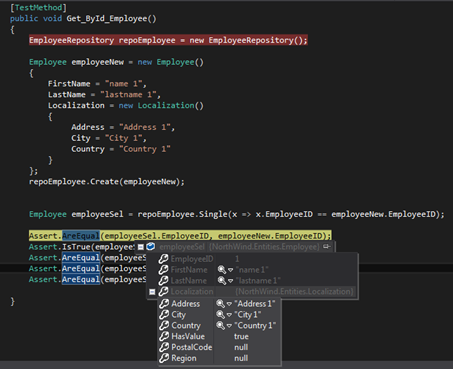Click the wrench icon beside PostalCode
The width and height of the screenshot is (453, 369).
click(x=164, y=347)
